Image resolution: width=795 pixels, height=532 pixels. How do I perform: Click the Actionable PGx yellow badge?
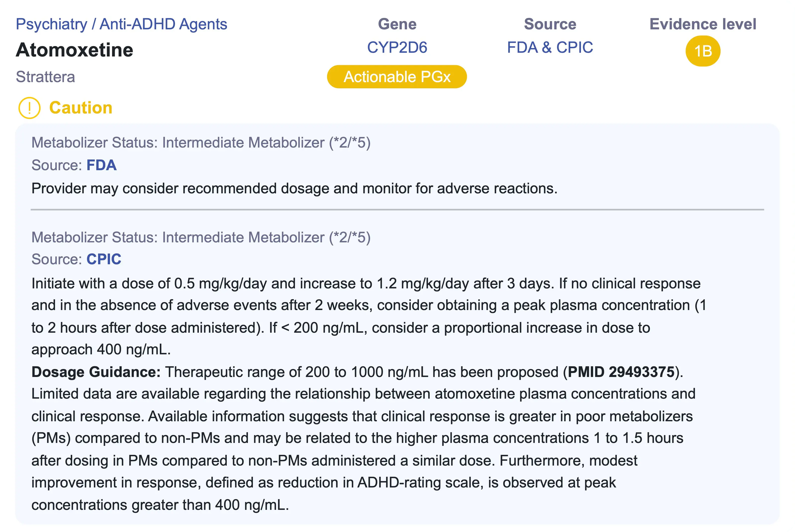397,77
